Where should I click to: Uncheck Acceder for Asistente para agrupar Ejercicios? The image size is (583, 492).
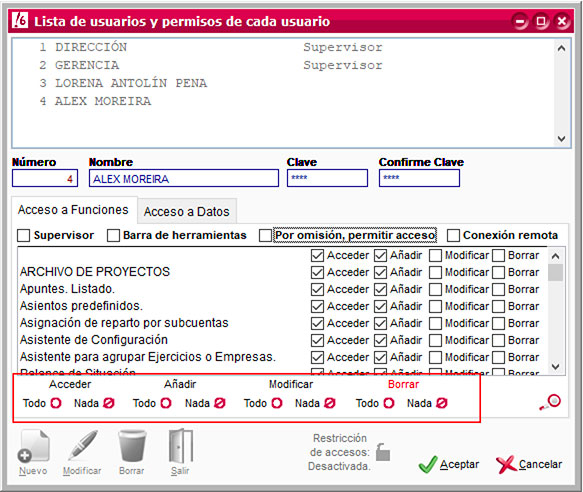[x=317, y=357]
